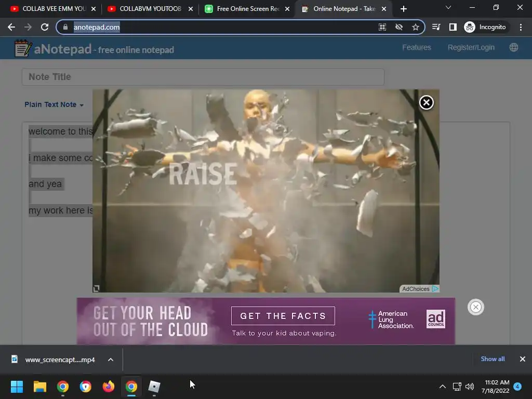Click the anotepad.com address bar
Screen dimensions: 532x399
(x=97, y=27)
